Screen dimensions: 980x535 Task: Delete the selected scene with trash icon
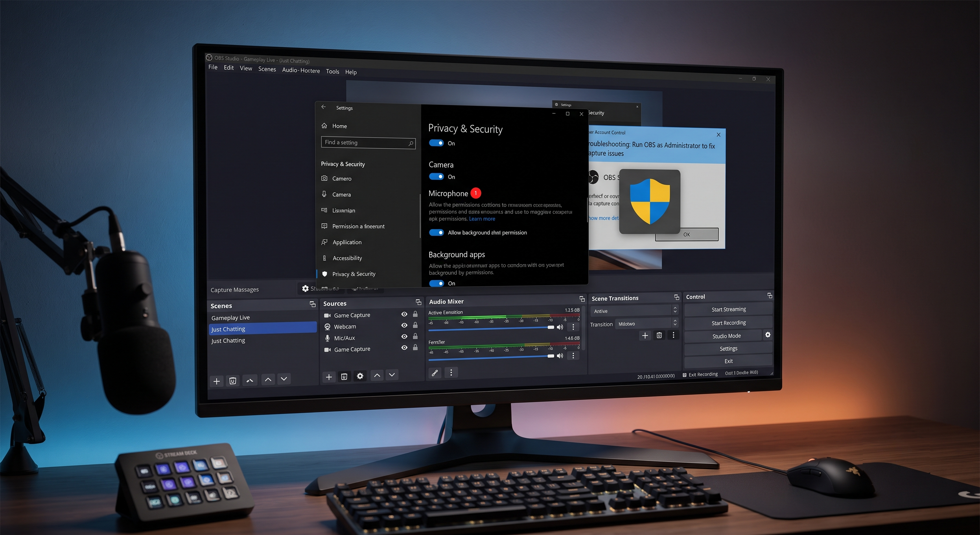[233, 380]
